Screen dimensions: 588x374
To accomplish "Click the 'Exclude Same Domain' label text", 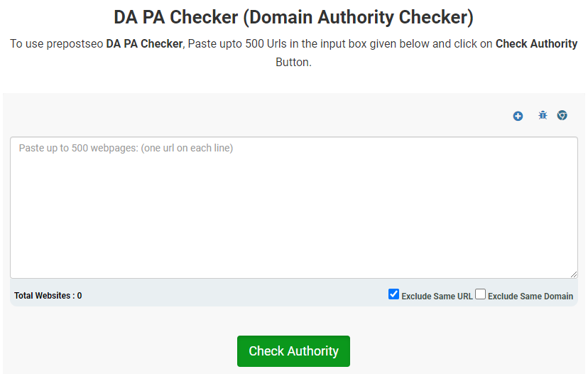I will point(530,296).
